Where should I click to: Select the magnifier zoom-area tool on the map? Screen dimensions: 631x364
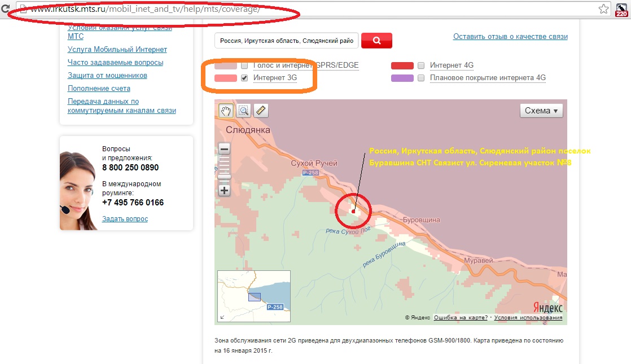pos(243,111)
